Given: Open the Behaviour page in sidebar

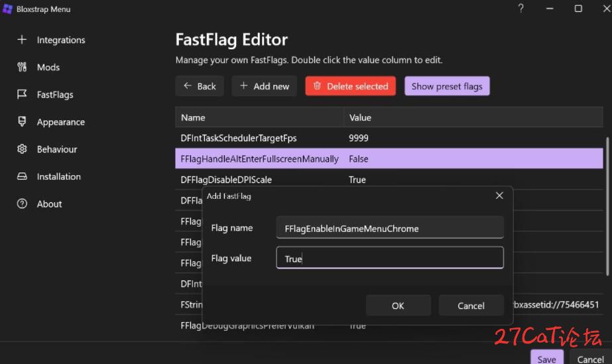Looking at the screenshot, I should [x=56, y=149].
